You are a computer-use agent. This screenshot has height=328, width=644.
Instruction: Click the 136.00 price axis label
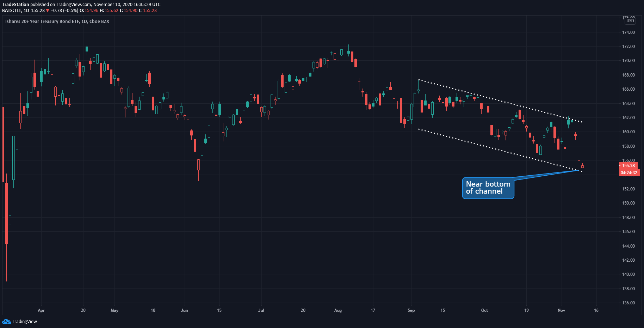click(628, 303)
